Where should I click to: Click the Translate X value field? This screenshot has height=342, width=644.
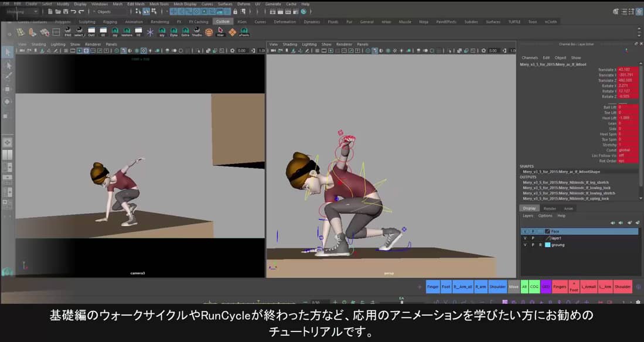pos(628,70)
